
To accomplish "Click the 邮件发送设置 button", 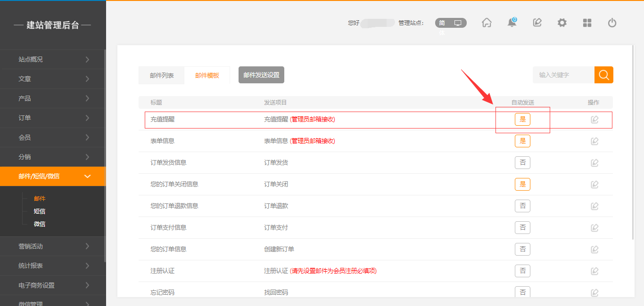I will [261, 75].
